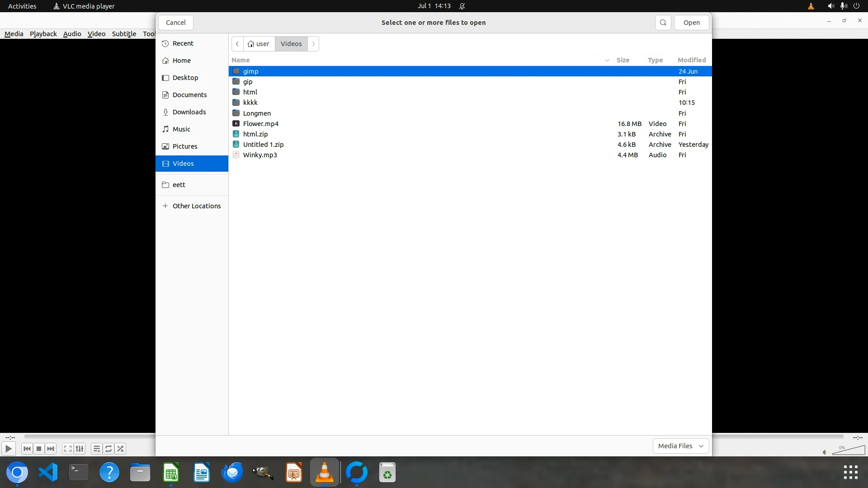Click the stop playback button

click(39, 449)
